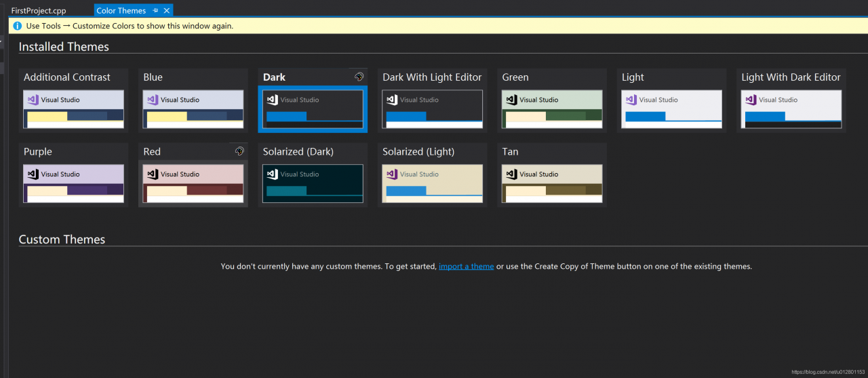
Task: Apply the Red theme preview
Action: click(x=193, y=183)
